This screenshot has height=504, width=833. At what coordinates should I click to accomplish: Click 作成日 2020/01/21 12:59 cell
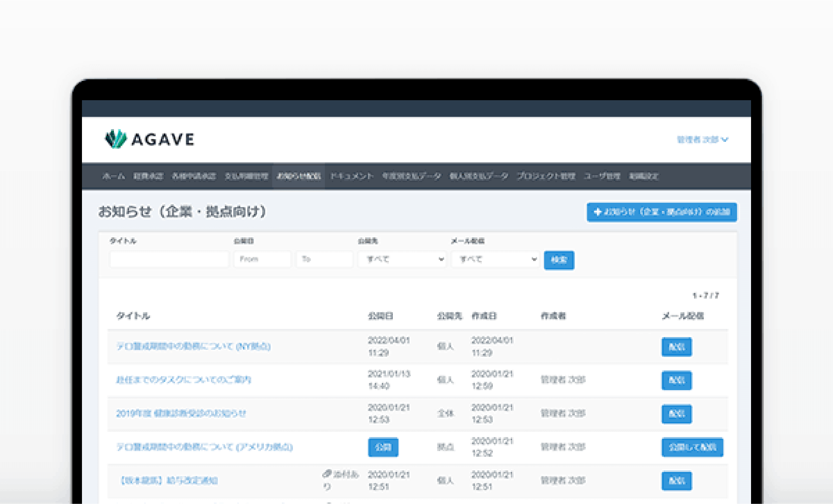[x=492, y=380]
